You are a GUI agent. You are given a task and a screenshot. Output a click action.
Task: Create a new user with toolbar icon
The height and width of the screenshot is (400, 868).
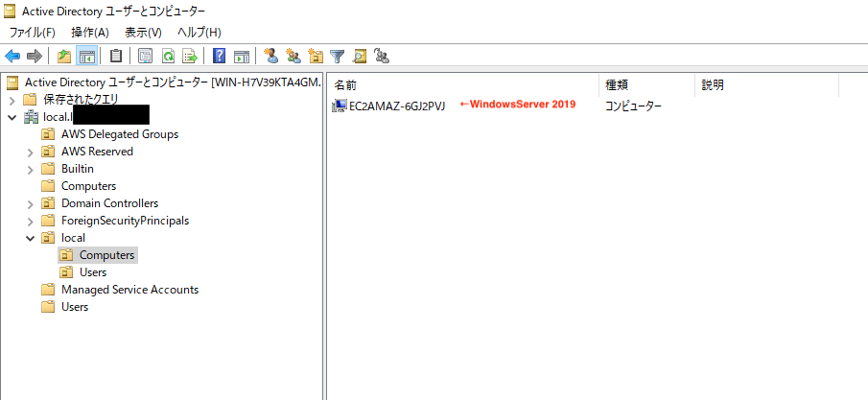271,56
